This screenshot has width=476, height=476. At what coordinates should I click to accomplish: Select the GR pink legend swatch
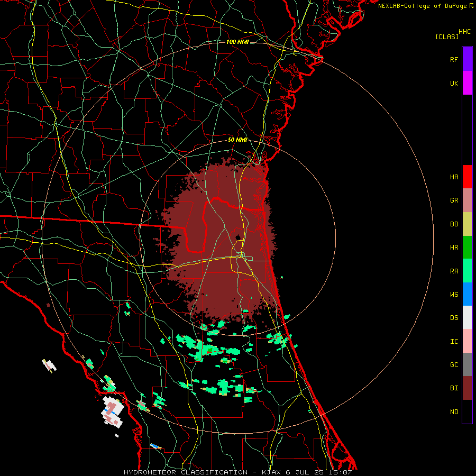467,200
